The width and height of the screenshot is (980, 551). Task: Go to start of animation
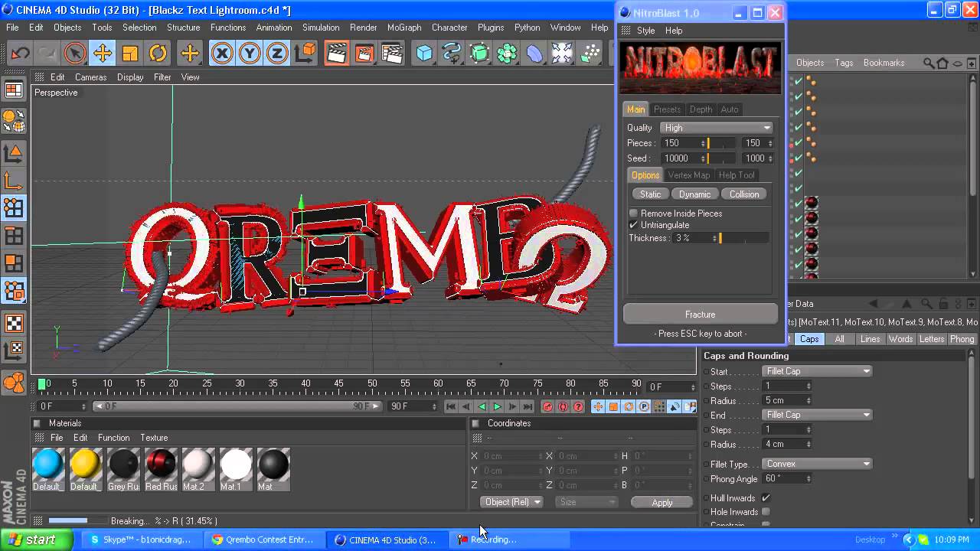[451, 406]
